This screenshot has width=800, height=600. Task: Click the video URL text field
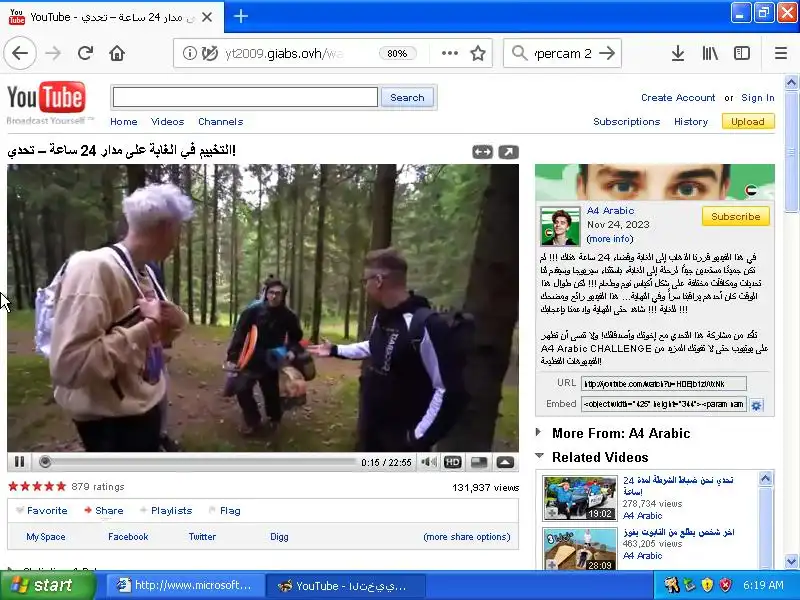663,384
